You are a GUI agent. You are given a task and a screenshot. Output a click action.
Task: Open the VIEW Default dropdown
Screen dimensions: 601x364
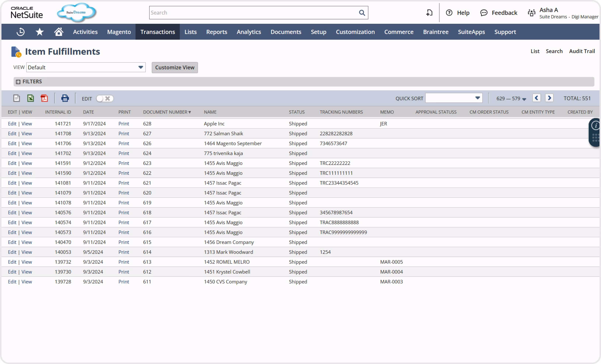(86, 67)
